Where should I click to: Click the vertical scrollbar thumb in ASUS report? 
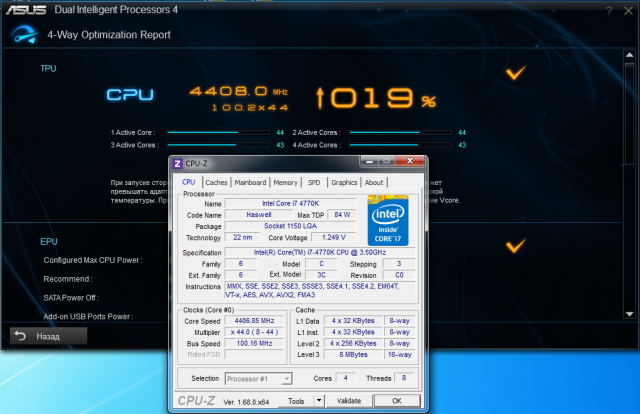(629, 114)
